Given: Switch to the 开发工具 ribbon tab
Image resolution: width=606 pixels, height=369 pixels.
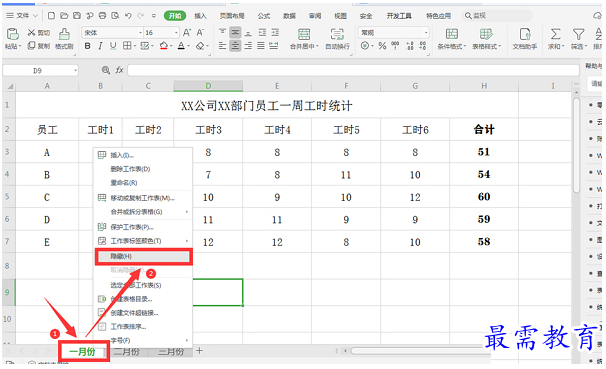Looking at the screenshot, I should pyautogui.click(x=399, y=16).
